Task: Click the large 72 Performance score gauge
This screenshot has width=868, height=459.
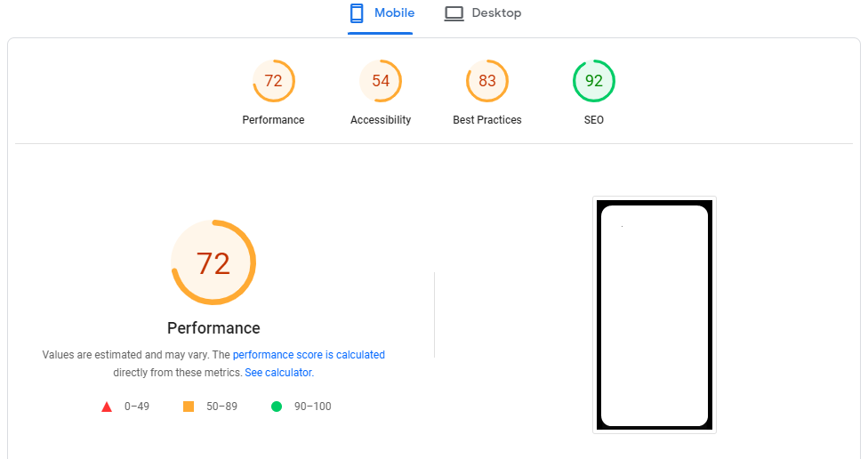Action: [213, 263]
